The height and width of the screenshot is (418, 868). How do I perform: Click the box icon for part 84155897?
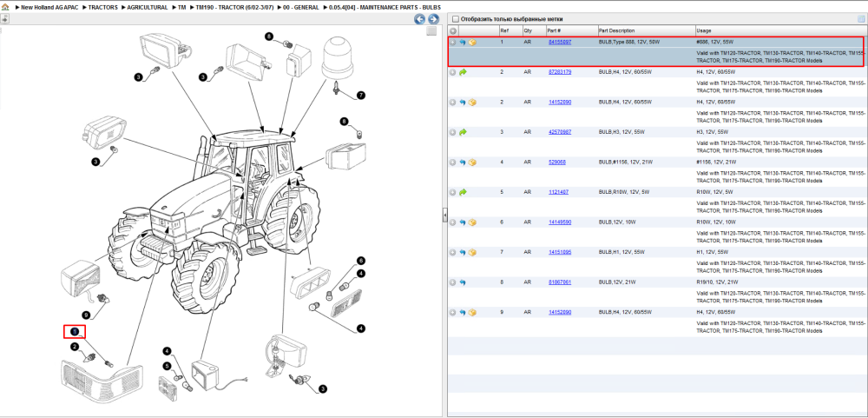[x=472, y=42]
